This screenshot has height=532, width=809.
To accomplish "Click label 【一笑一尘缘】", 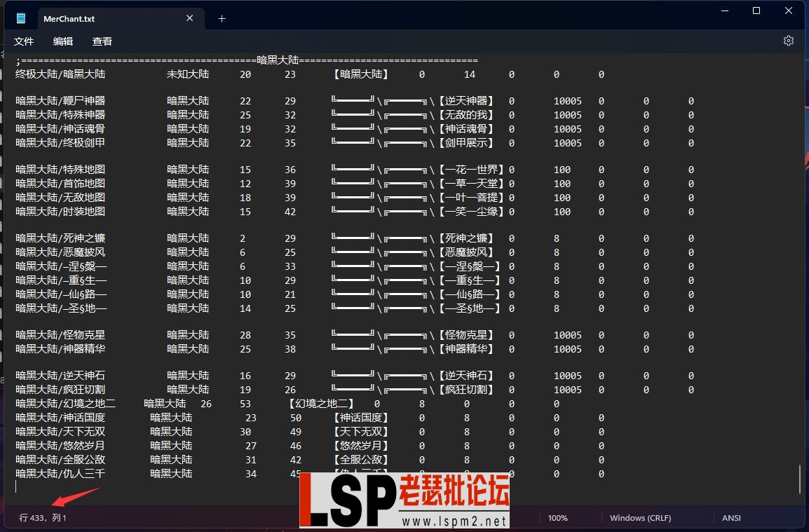I will (x=472, y=211).
